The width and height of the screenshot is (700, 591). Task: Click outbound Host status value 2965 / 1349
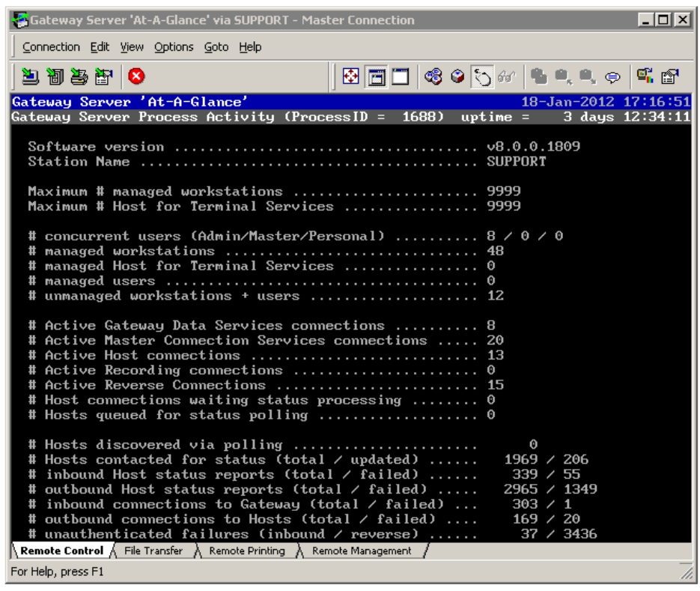pos(550,489)
